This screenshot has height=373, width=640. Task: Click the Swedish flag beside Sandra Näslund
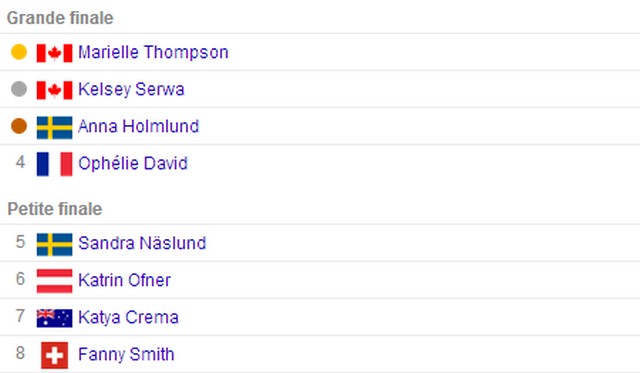54,244
